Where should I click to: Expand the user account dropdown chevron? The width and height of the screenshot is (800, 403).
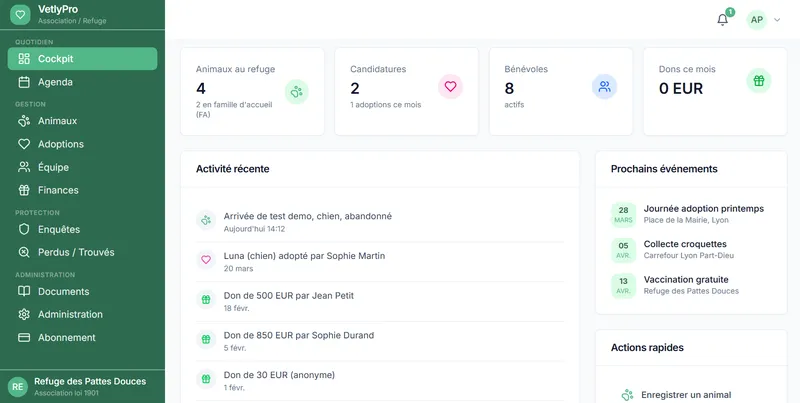[x=777, y=20]
